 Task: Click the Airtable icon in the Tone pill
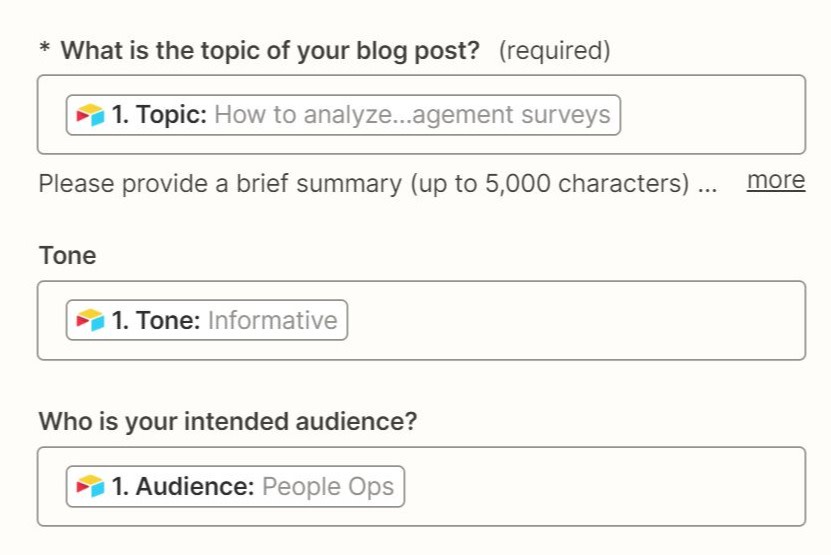(90, 321)
